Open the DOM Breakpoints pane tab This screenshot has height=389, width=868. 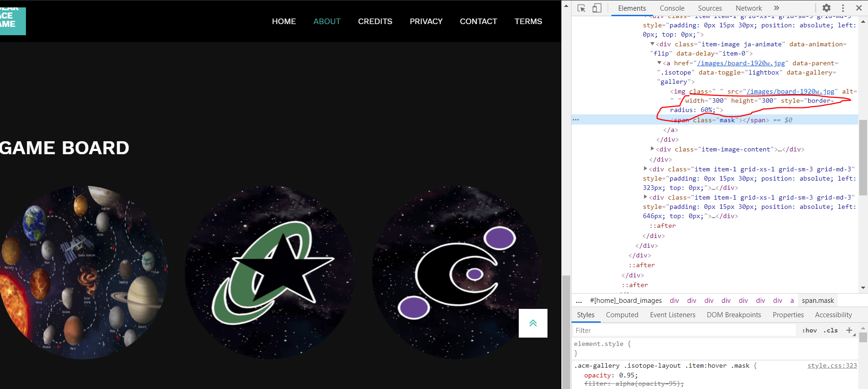[734, 315]
